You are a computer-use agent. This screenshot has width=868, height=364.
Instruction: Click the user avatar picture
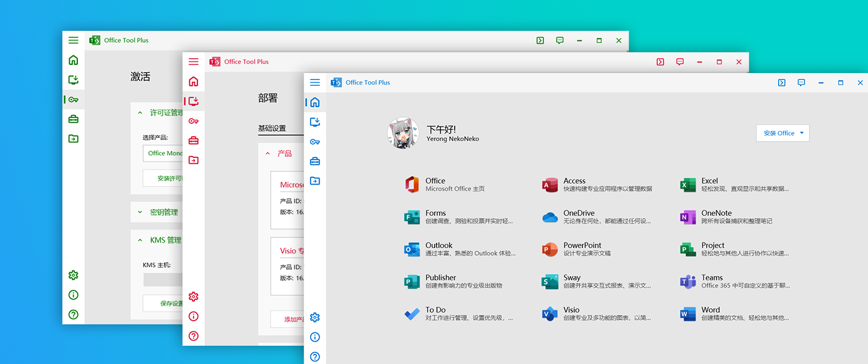point(403,133)
